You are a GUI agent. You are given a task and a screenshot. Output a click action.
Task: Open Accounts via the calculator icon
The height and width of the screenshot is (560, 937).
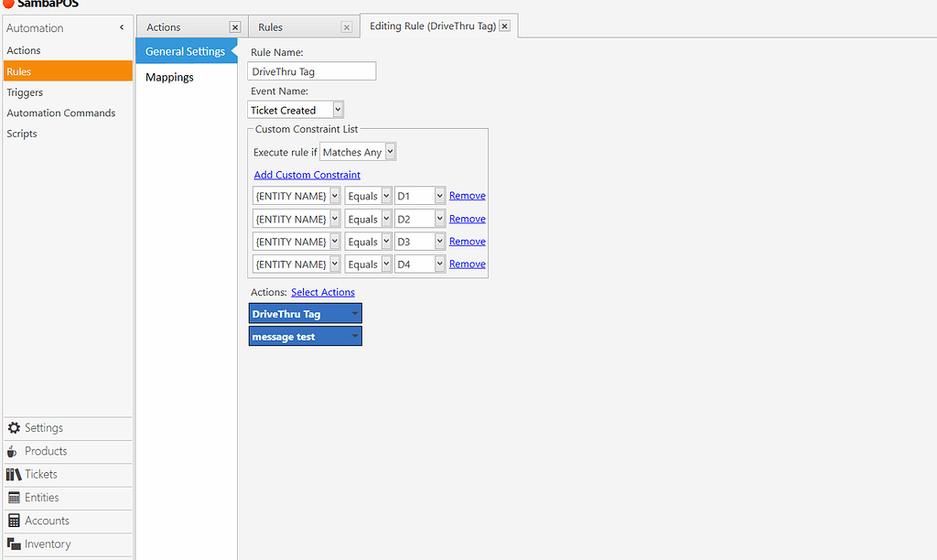(x=14, y=521)
